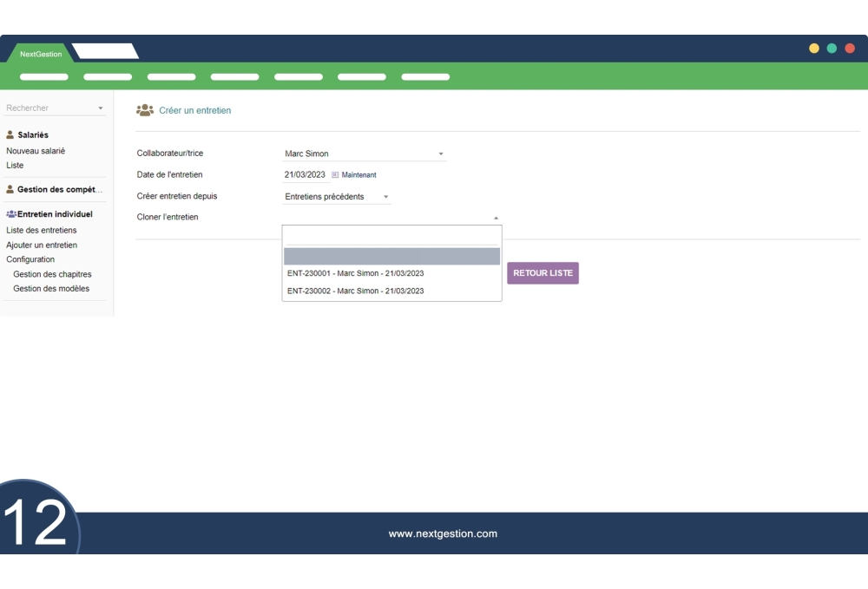Click the Entretien individuel group icon

point(11,214)
